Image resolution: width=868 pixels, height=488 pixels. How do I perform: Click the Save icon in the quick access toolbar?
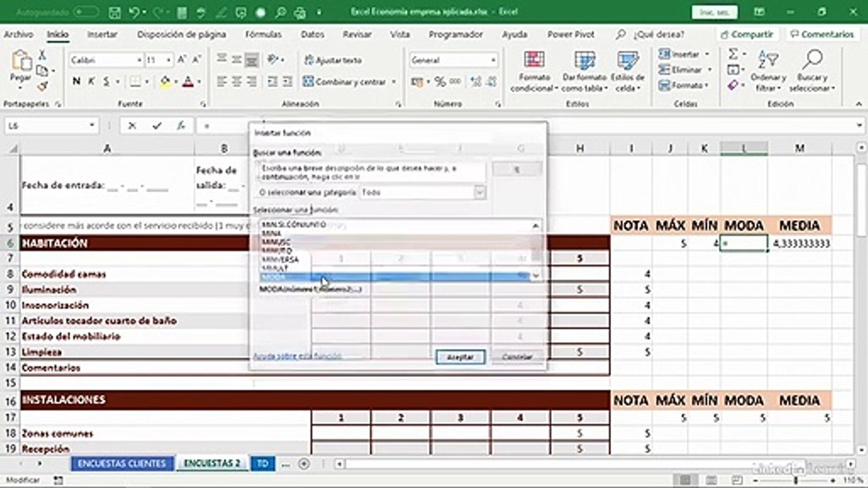(115, 12)
